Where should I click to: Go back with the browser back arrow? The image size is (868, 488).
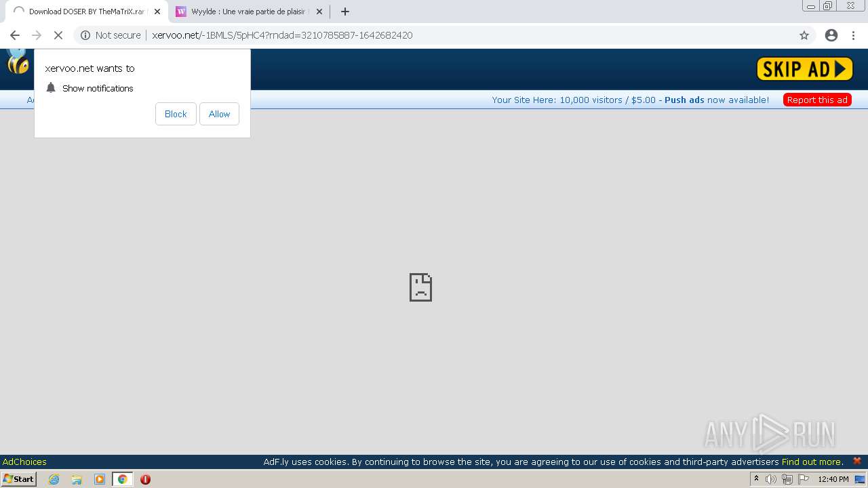coord(15,35)
